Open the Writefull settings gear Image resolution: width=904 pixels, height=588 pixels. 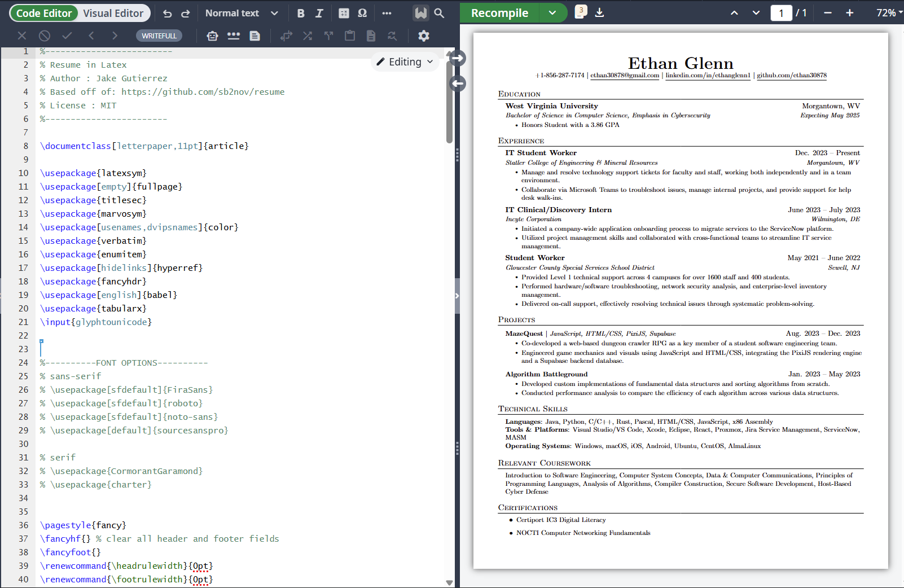[x=424, y=36]
